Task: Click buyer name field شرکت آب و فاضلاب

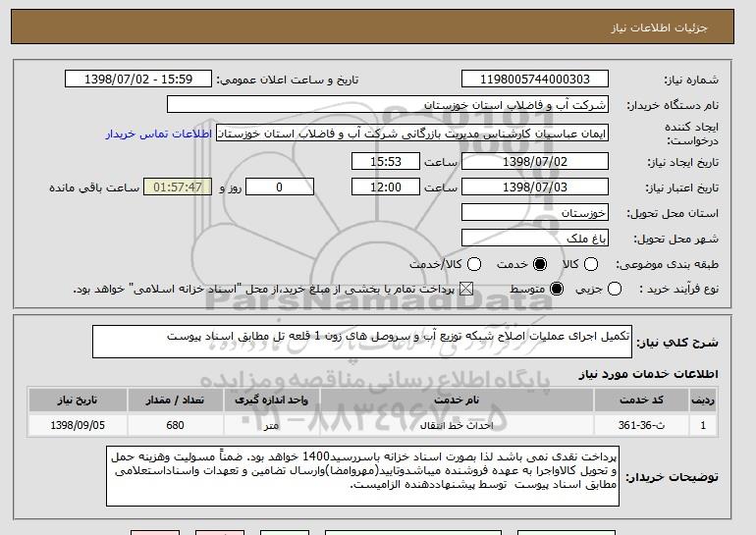Action: click(388, 105)
